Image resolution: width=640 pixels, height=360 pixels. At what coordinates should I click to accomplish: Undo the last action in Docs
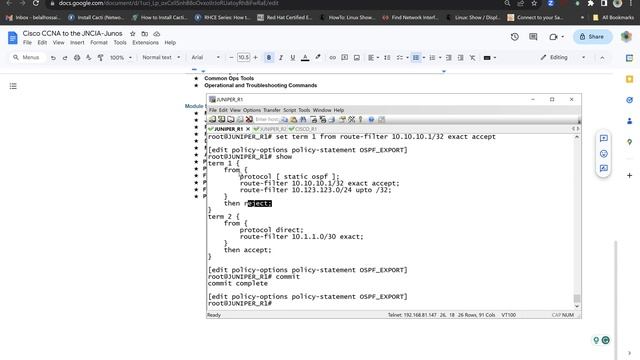[x=53, y=58]
